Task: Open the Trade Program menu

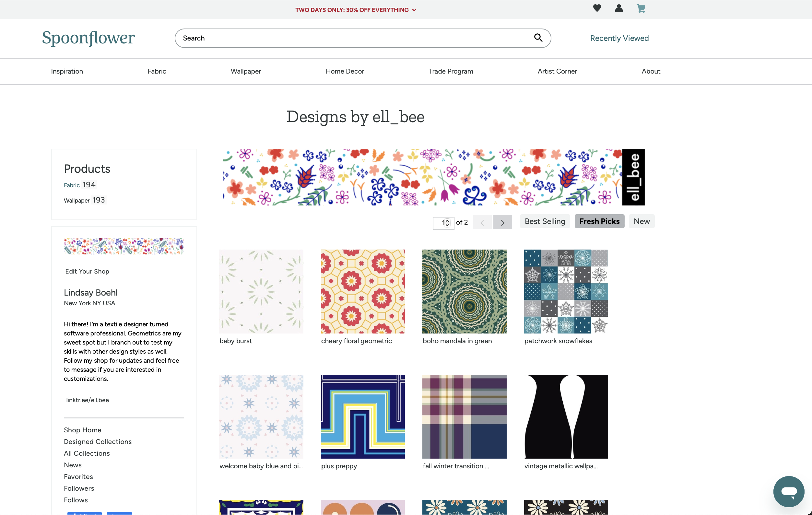Action: (x=451, y=71)
